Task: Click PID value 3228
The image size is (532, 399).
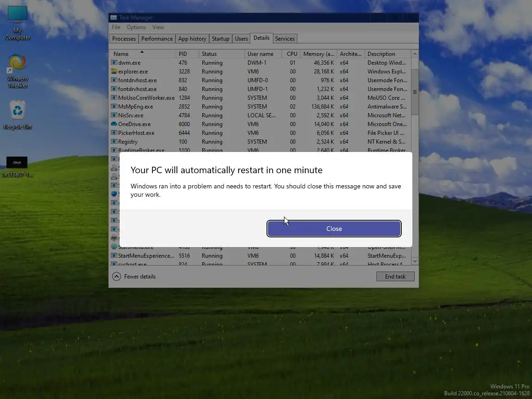Action: coord(184,72)
